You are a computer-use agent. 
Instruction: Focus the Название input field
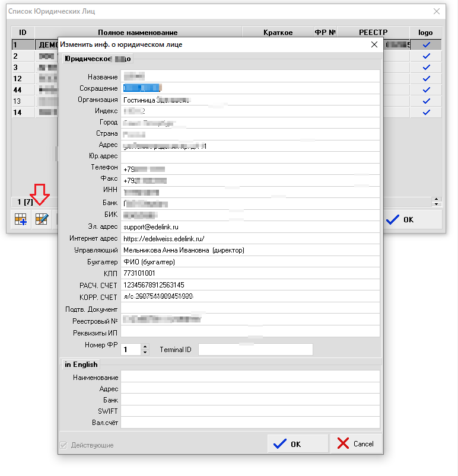(x=250, y=76)
